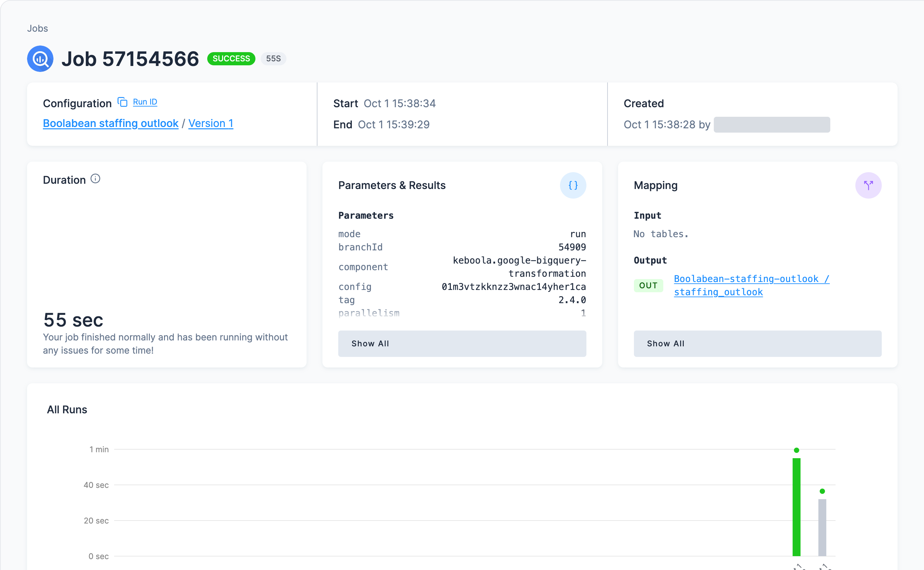The width and height of the screenshot is (924, 570).
Task: Click the 55S duration badge
Action: pyautogui.click(x=273, y=58)
